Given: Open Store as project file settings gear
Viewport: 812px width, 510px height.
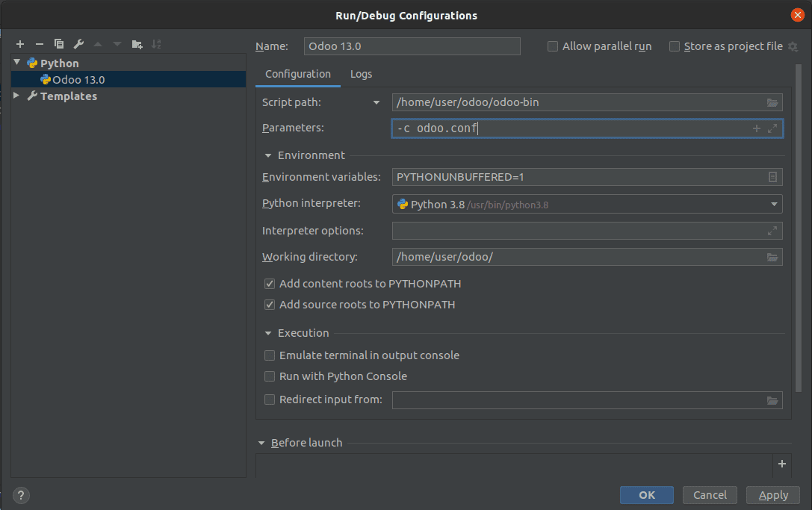Looking at the screenshot, I should tap(793, 46).
